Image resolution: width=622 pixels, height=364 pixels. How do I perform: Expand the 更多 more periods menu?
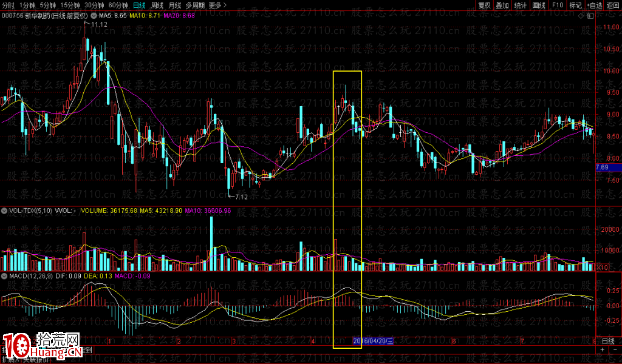pos(217,5)
